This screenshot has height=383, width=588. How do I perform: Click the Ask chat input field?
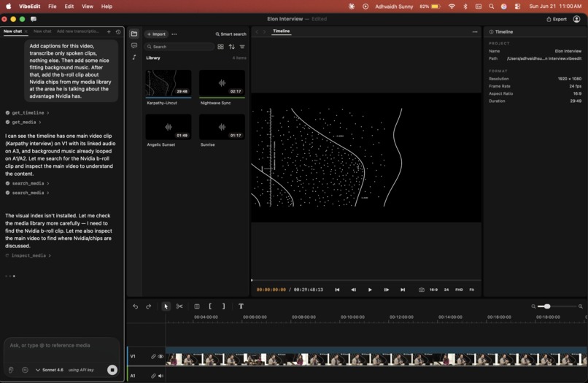coord(62,346)
